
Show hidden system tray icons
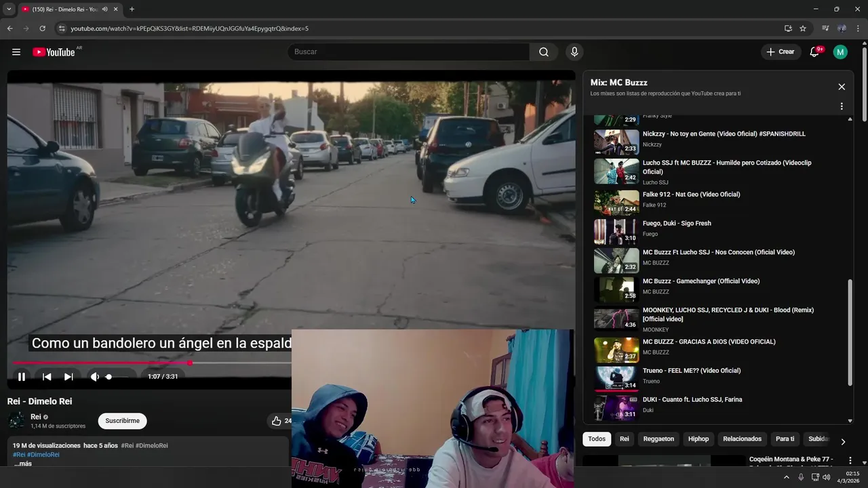pos(787,477)
